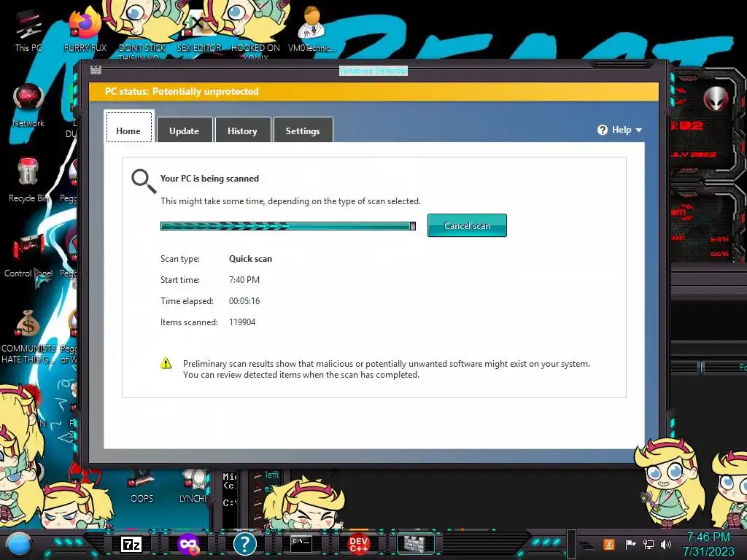
Task: Click the Windows Defender taskbar button
Action: point(415,543)
